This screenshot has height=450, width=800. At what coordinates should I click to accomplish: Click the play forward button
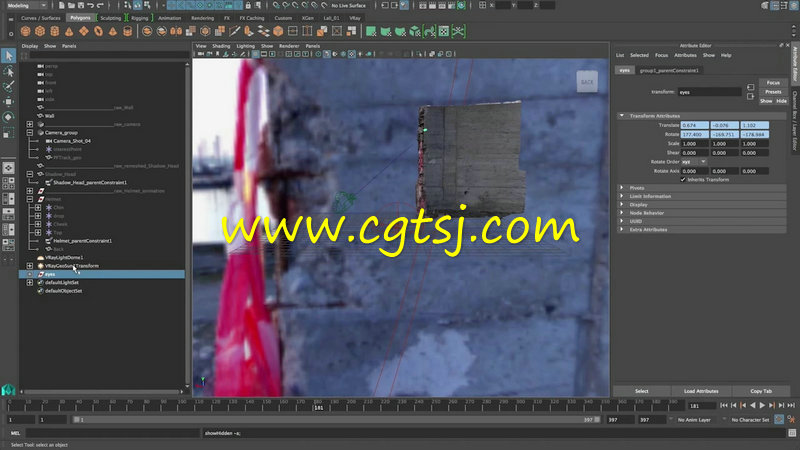(762, 405)
